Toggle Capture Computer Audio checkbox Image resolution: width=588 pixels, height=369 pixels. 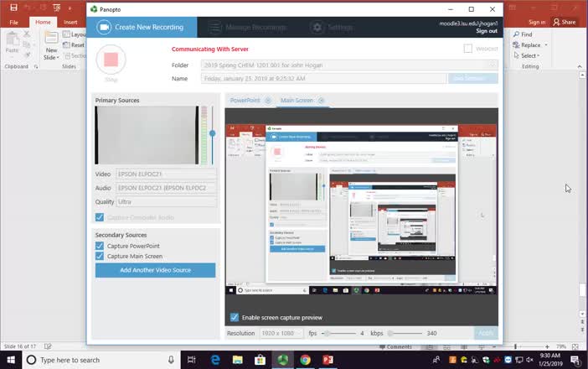[x=100, y=217]
